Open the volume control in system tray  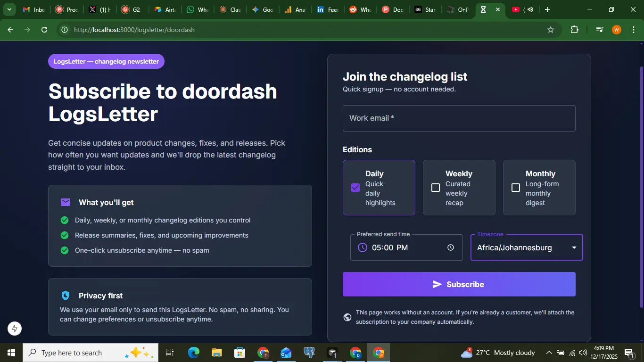pyautogui.click(x=583, y=353)
